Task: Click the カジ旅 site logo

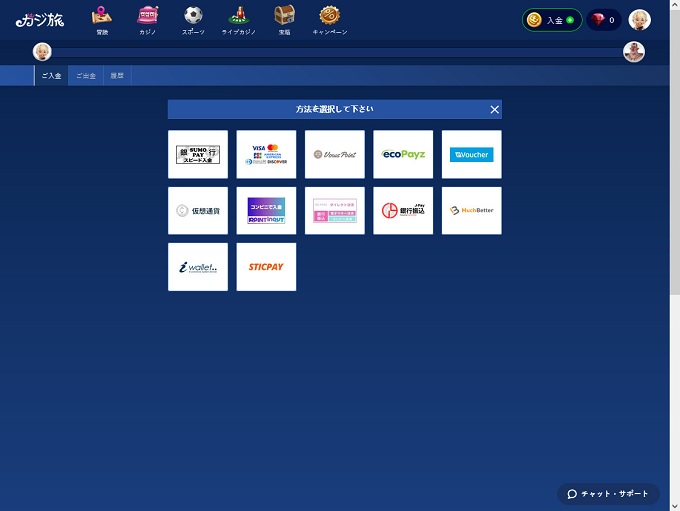Action: coord(39,19)
